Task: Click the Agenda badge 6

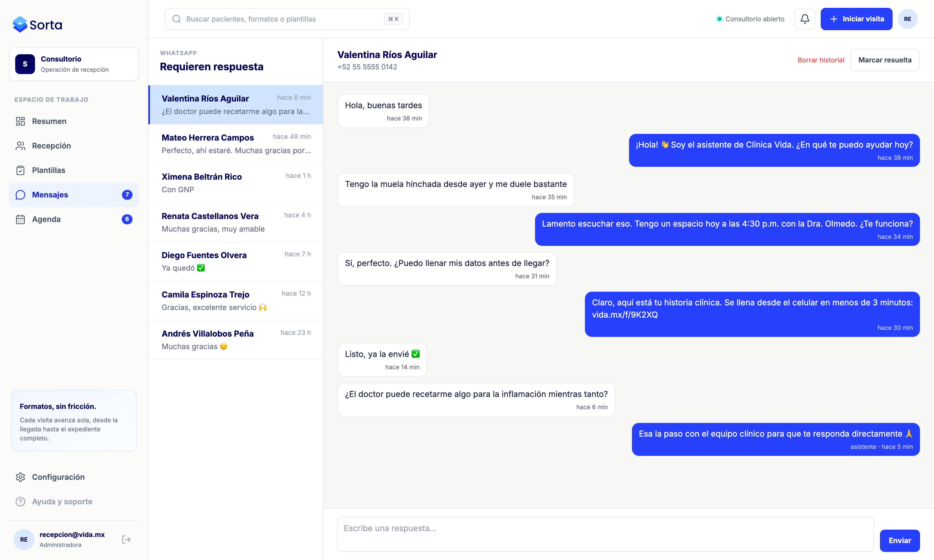Action: click(x=127, y=219)
